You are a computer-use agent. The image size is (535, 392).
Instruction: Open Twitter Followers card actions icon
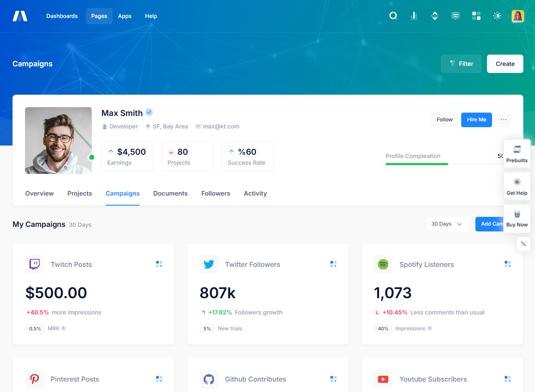333,264
